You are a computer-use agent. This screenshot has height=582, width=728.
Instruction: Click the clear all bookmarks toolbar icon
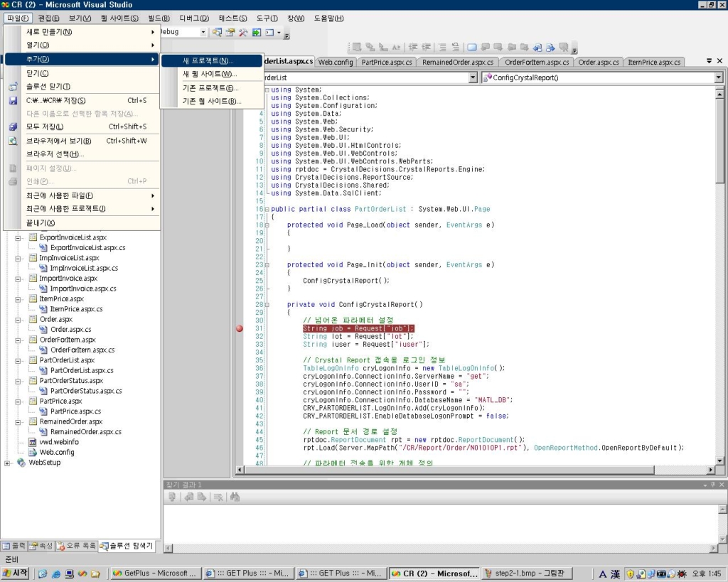tap(564, 47)
